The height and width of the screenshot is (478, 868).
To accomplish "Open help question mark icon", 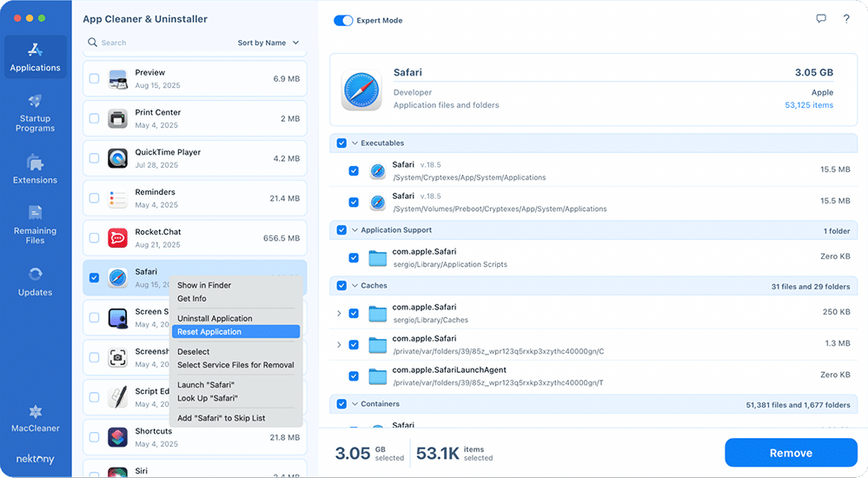I will coord(846,19).
